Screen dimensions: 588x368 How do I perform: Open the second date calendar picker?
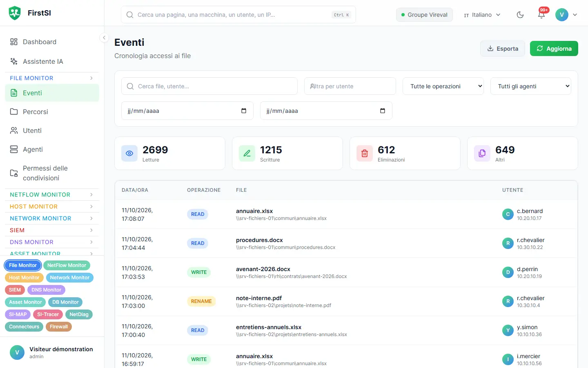(x=383, y=111)
